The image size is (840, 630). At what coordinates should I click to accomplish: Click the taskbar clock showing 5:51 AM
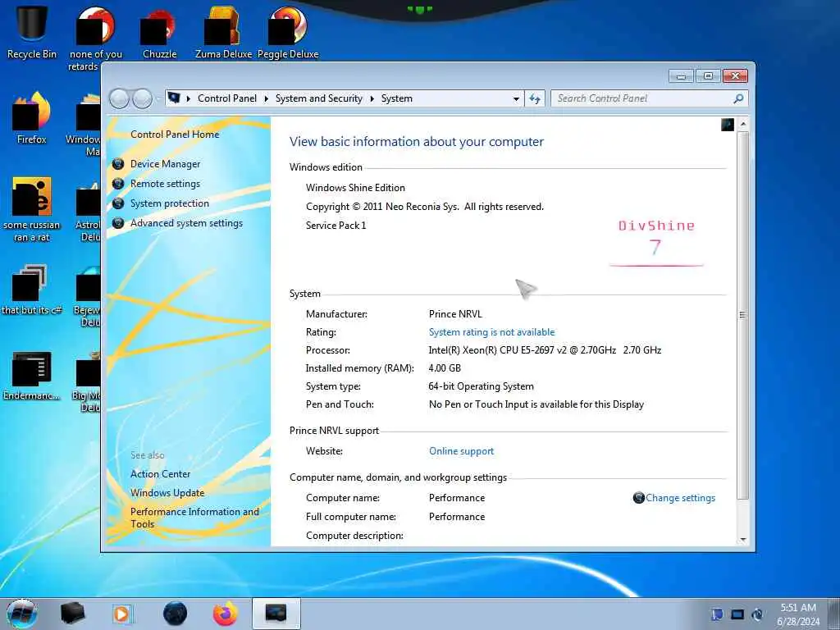(798, 614)
